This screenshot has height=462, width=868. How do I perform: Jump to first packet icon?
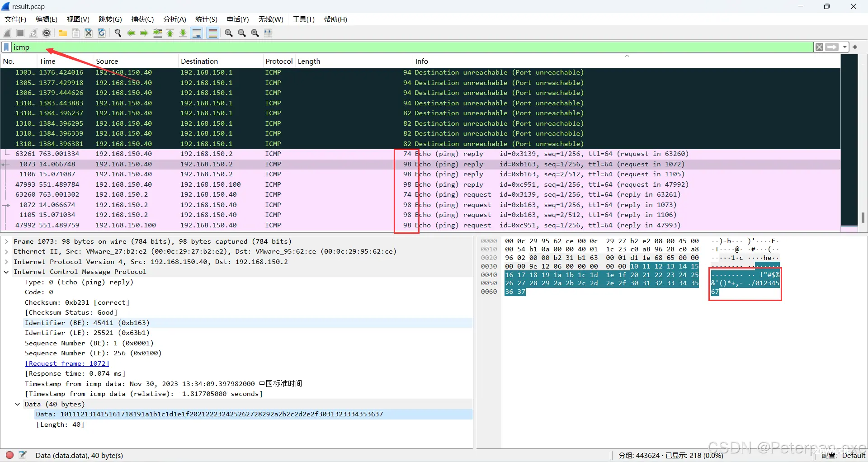point(170,33)
